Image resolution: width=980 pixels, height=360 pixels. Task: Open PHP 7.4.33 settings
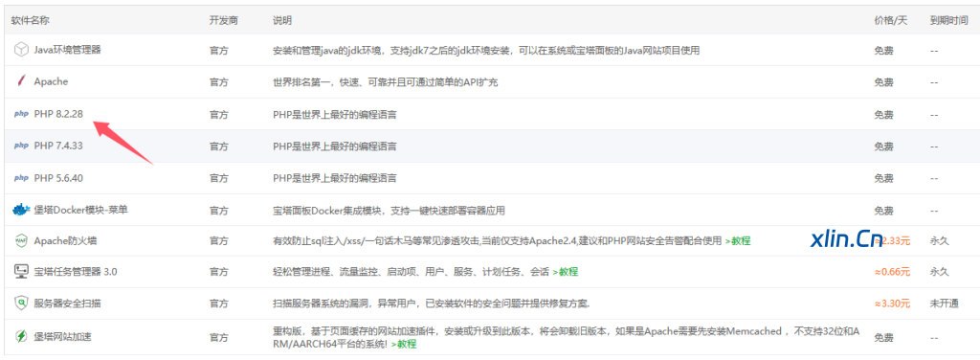click(x=58, y=146)
